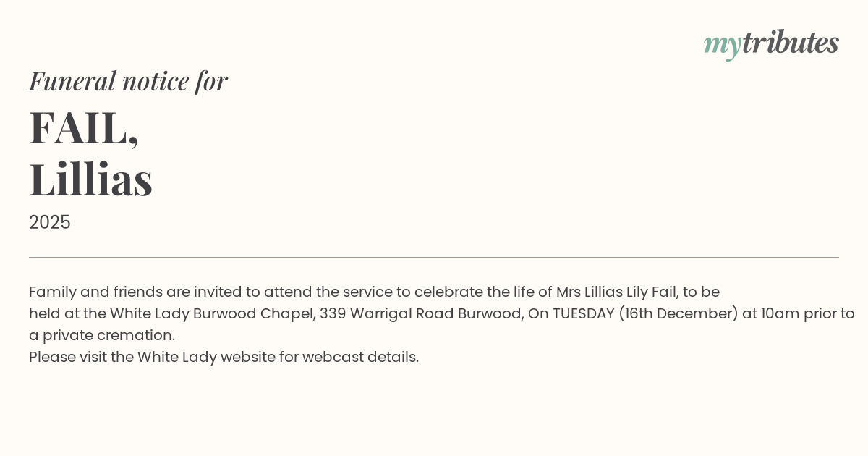
Task: Click the words 'webcast details.'
Action: (360, 357)
